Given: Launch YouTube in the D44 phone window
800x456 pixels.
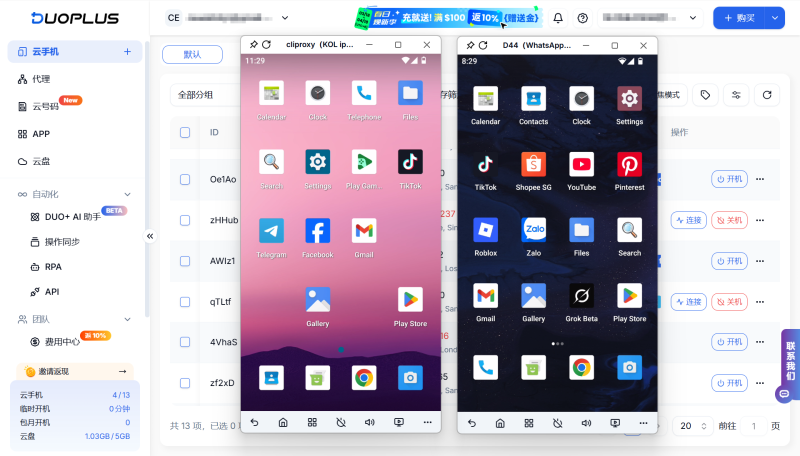Looking at the screenshot, I should [x=581, y=164].
